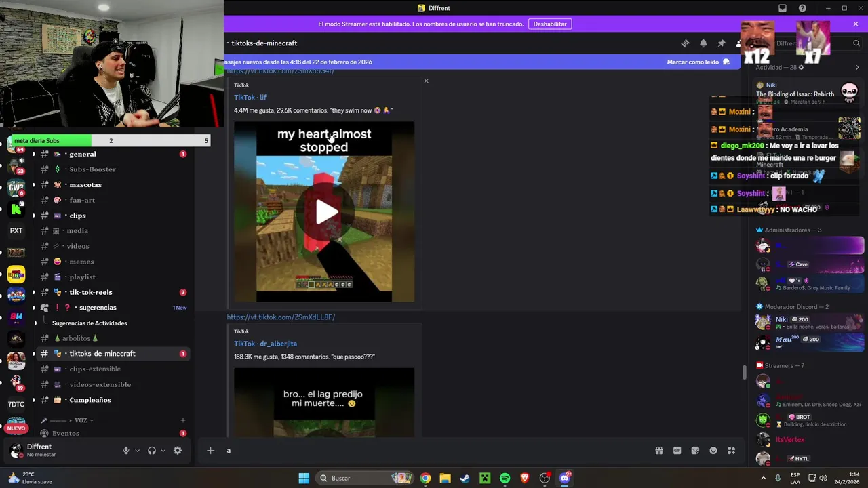Open the mascotas channel
Viewport: 868px width, 488px height.
(112, 185)
